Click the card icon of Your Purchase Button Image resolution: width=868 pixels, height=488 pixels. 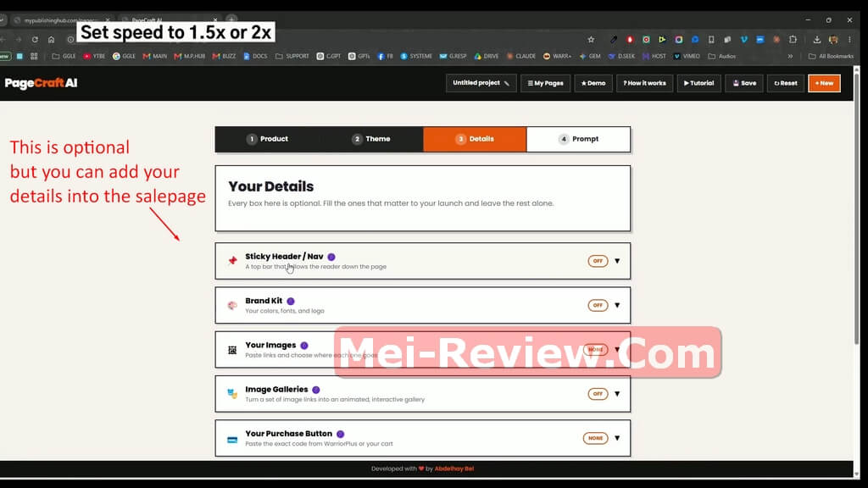pyautogui.click(x=232, y=440)
